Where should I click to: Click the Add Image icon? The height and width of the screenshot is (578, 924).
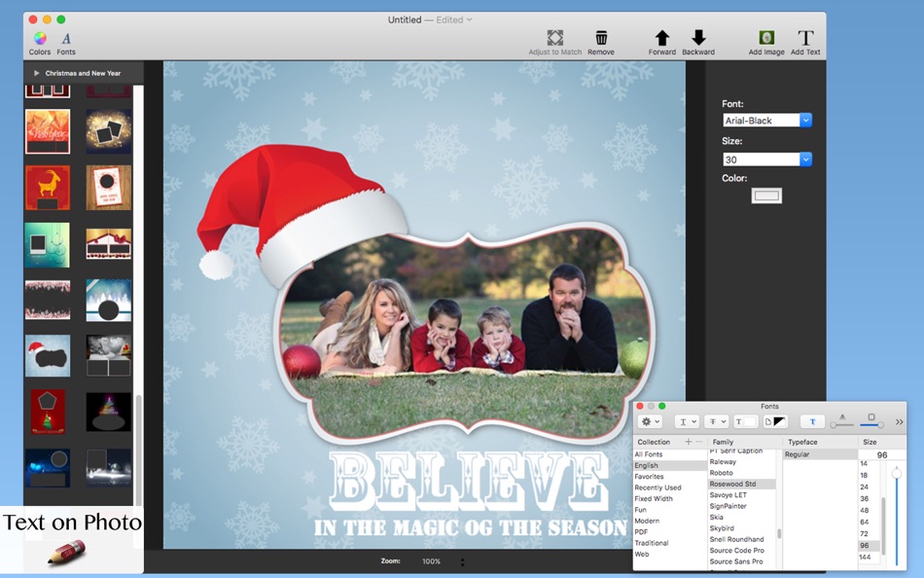(766, 38)
